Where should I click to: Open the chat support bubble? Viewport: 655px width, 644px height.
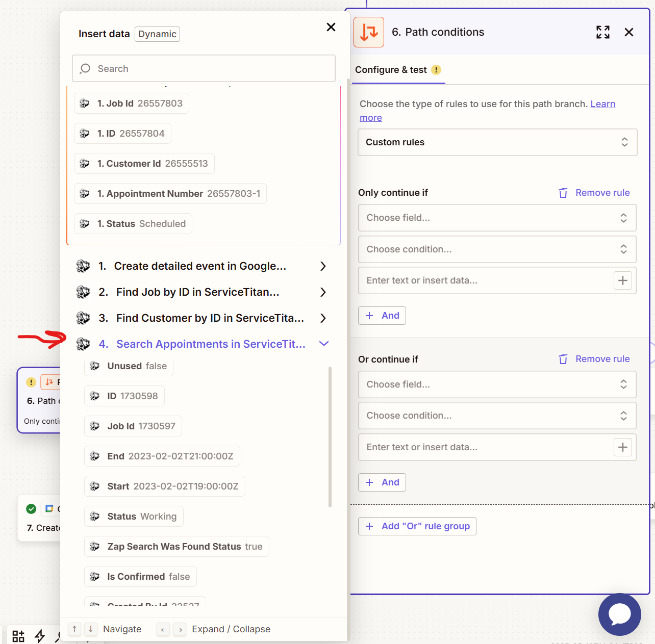point(619,614)
